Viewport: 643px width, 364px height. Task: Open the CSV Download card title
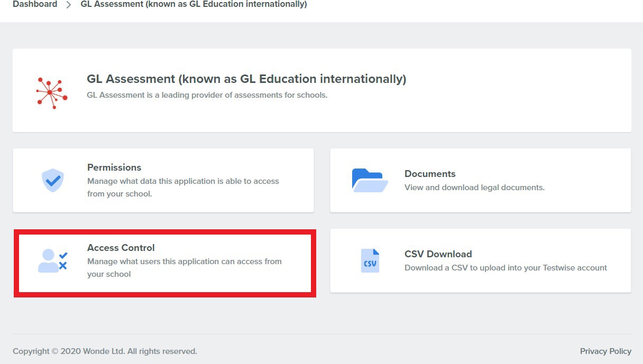438,254
